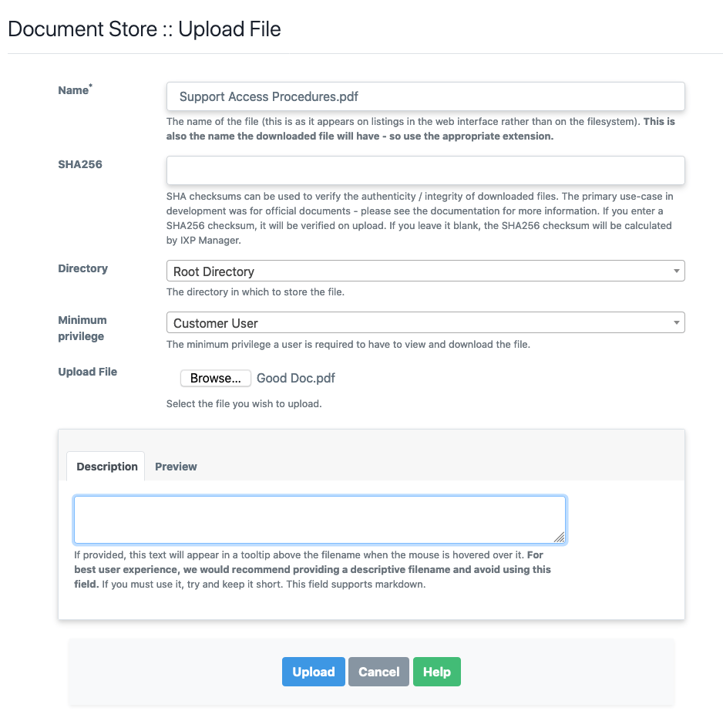
Task: Click inside the Description text area
Action: pyautogui.click(x=319, y=519)
